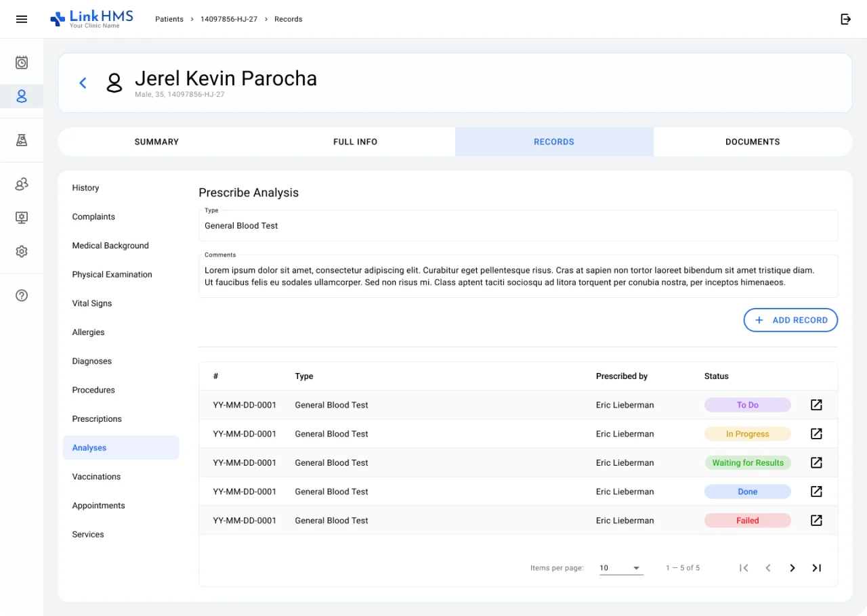Switch to the Documents tab
Screen dimensions: 867x616
click(753, 142)
